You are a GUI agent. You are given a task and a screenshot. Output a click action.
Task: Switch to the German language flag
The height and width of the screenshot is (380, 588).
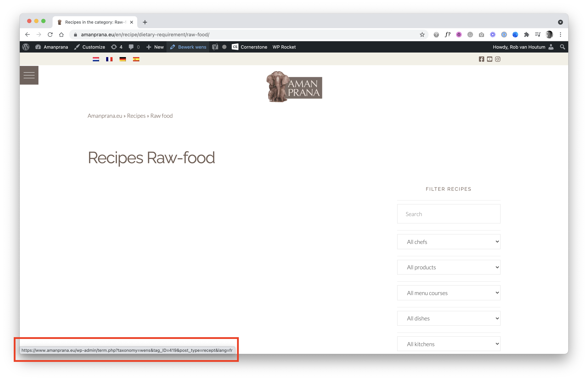click(123, 59)
